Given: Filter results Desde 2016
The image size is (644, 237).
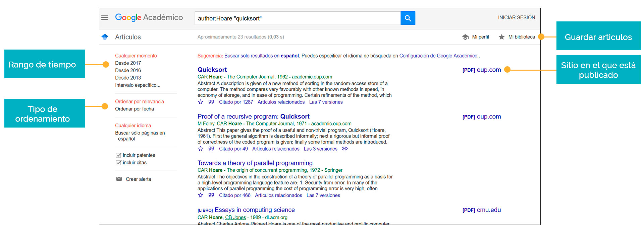Looking at the screenshot, I should tap(128, 70).
